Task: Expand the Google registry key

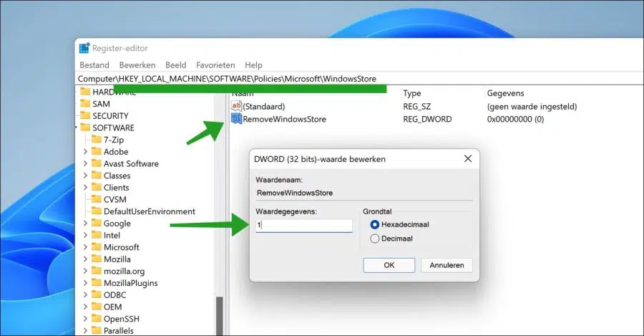Action: pyautogui.click(x=85, y=224)
